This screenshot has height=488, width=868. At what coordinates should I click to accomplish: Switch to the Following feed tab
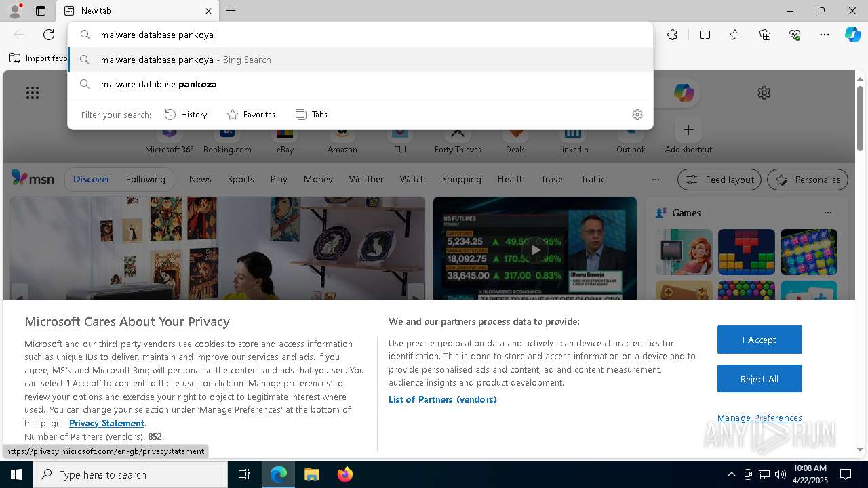[x=145, y=179]
